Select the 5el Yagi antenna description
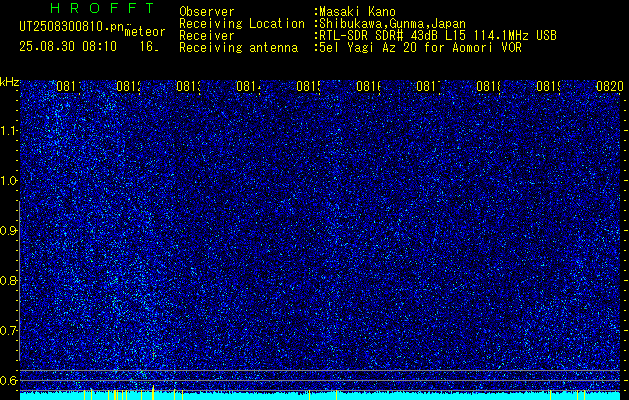Image resolution: width=629 pixels, height=400 pixels. point(418,48)
